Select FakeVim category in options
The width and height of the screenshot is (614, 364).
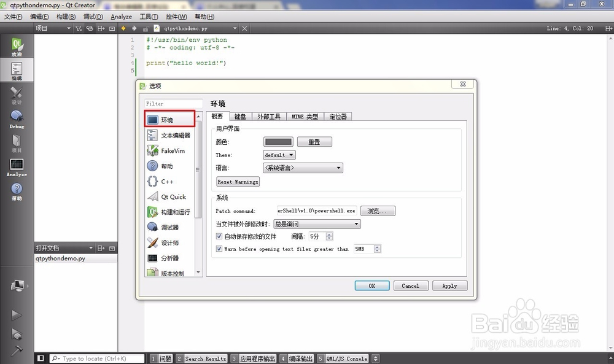point(170,150)
